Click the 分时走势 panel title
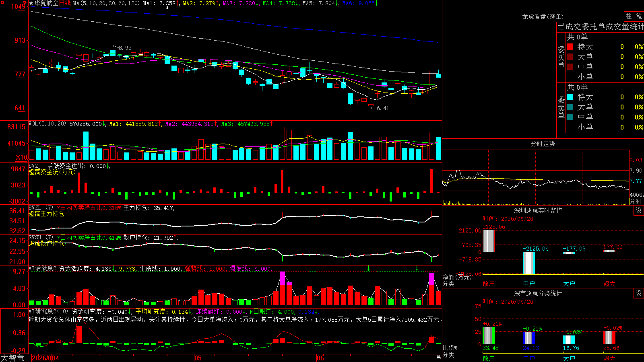This screenshot has width=644, height=362. 543,144
